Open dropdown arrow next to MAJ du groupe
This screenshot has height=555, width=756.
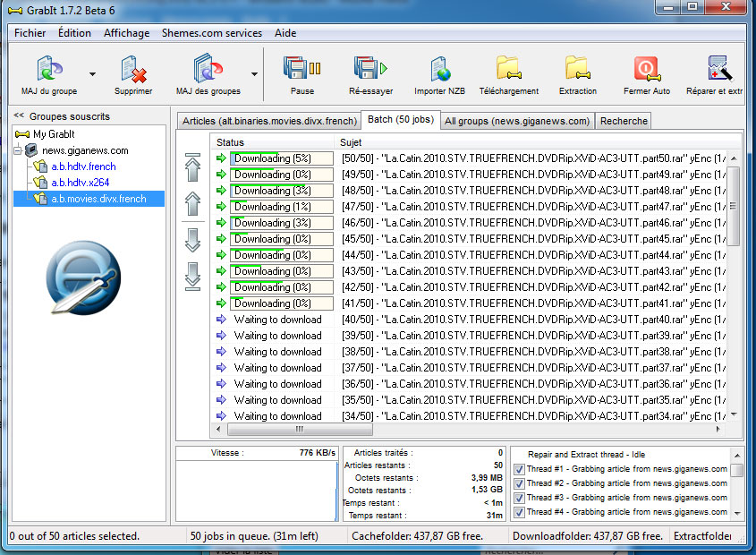(x=92, y=73)
